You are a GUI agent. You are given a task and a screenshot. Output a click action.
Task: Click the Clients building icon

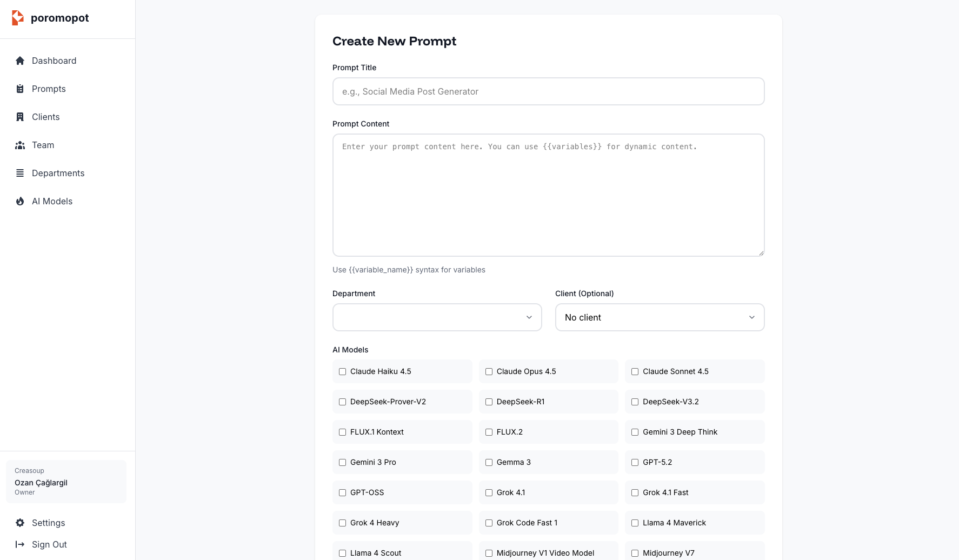coord(20,117)
